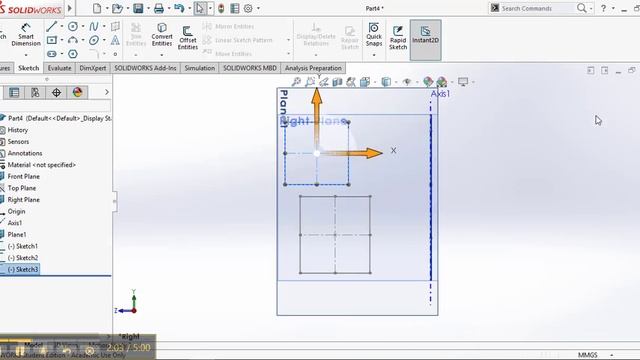Select Right Plane in the tree

coord(24,200)
